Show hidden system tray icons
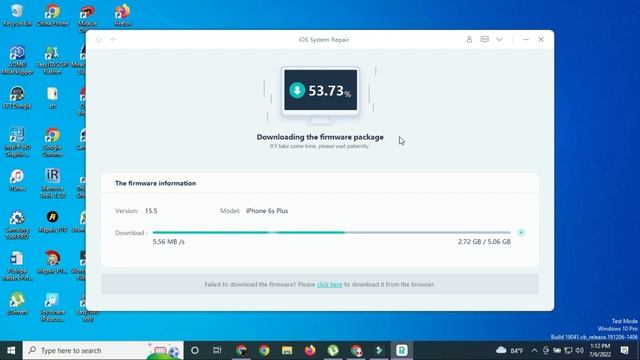This screenshot has width=640, height=360. 534,351
